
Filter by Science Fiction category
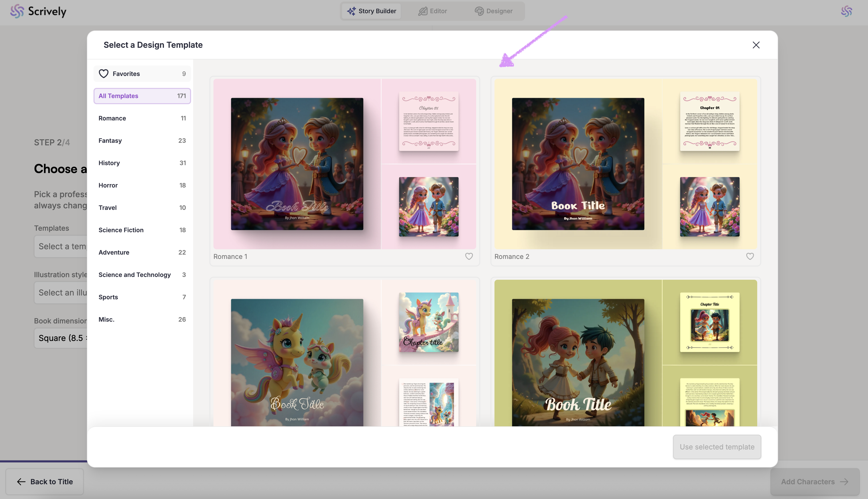142,230
